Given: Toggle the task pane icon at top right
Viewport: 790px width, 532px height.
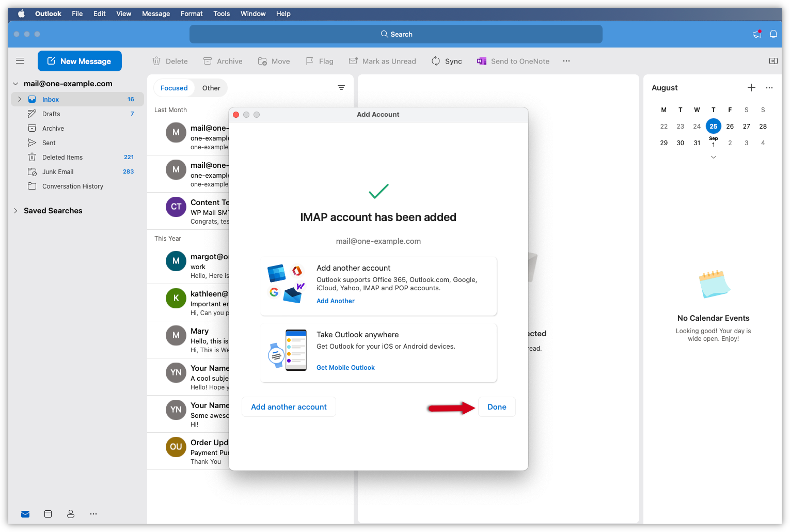Looking at the screenshot, I should pos(773,61).
